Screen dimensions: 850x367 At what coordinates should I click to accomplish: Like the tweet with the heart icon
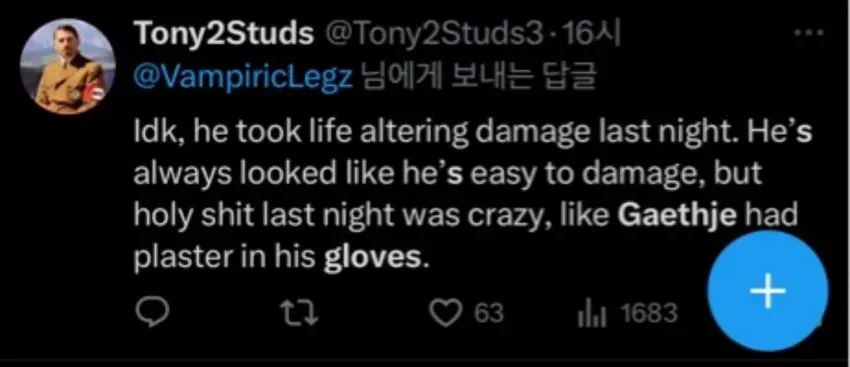tap(445, 313)
